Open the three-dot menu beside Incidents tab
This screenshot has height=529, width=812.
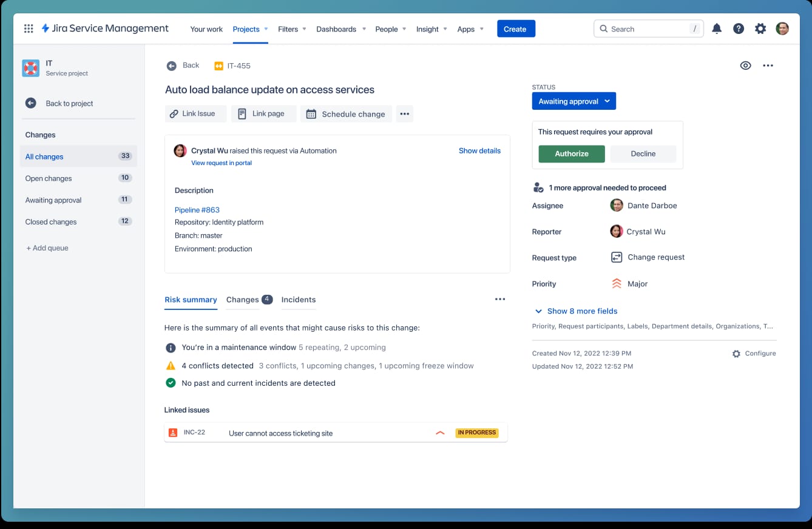click(500, 299)
